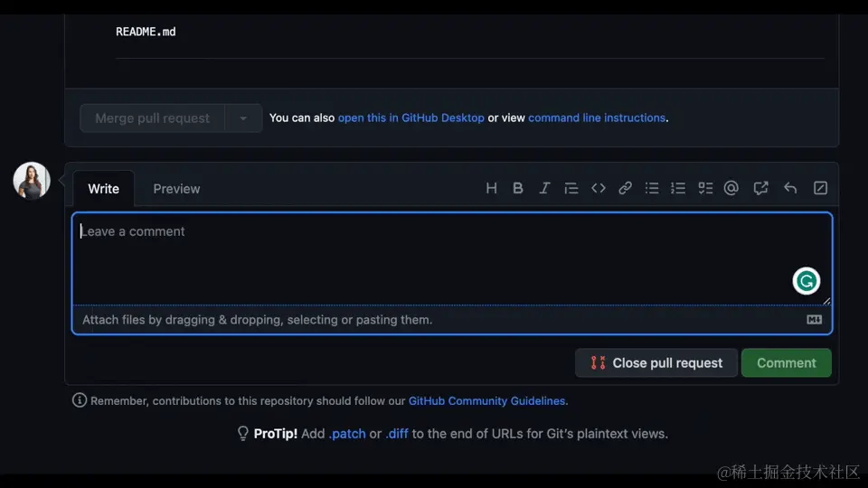This screenshot has width=868, height=488.
Task: Reference an issue or pull request
Action: tap(760, 188)
